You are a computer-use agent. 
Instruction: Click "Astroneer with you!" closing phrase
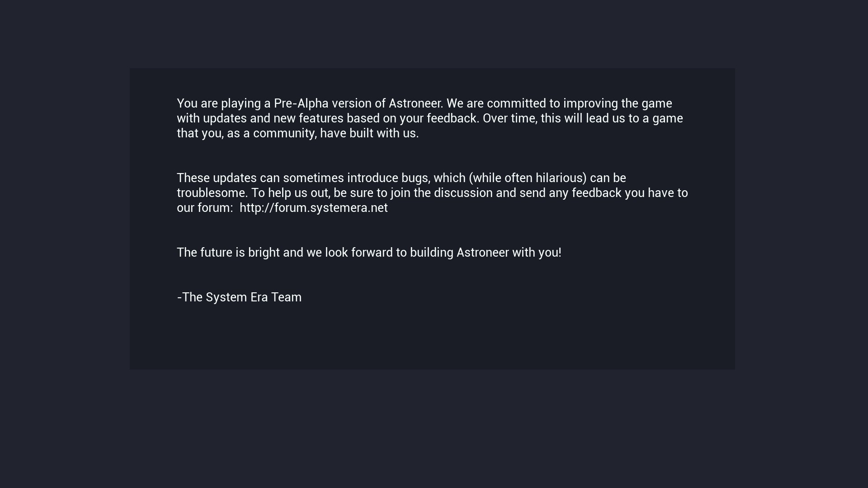click(x=509, y=253)
